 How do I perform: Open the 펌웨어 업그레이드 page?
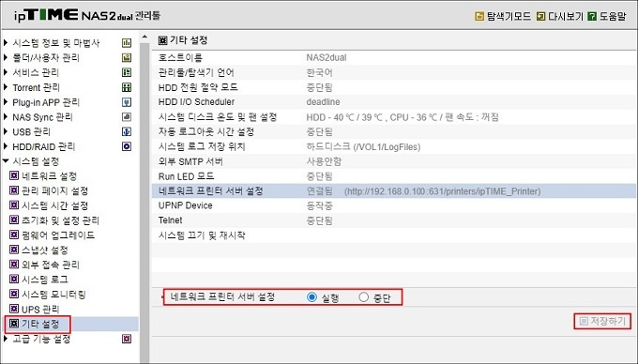click(x=58, y=235)
